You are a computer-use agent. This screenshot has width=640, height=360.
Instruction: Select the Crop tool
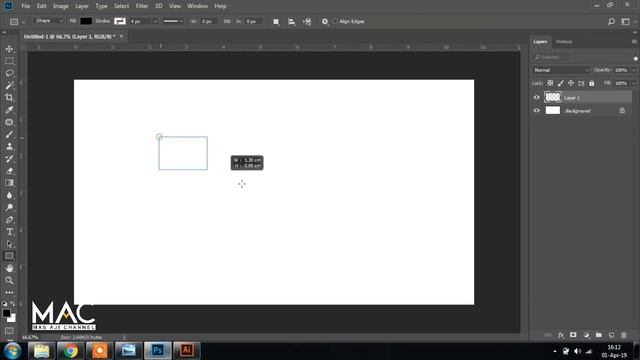coord(9,98)
